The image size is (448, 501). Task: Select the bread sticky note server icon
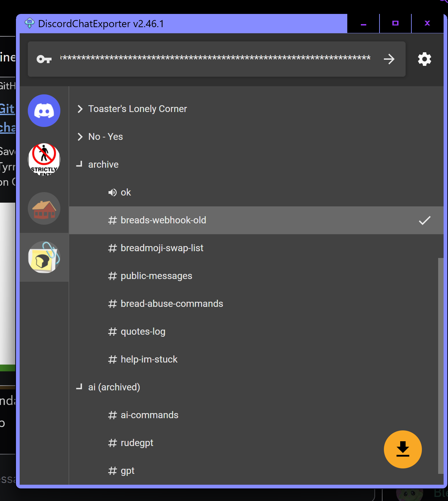(x=44, y=257)
